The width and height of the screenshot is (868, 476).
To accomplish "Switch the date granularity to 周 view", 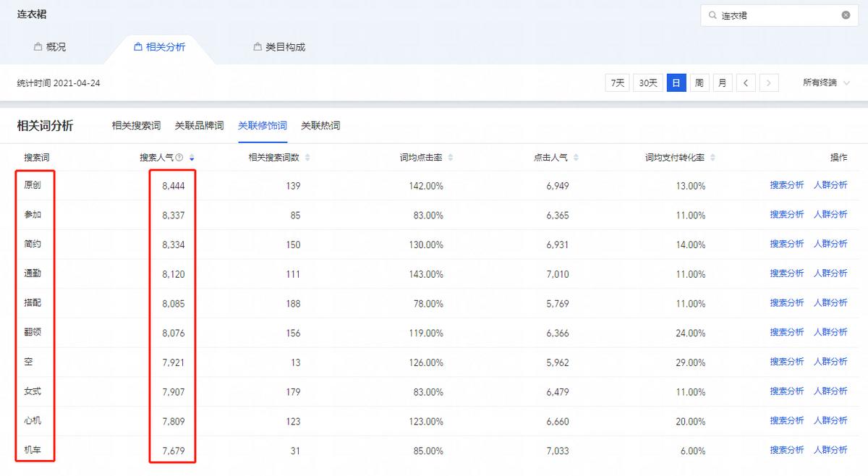I will point(699,82).
